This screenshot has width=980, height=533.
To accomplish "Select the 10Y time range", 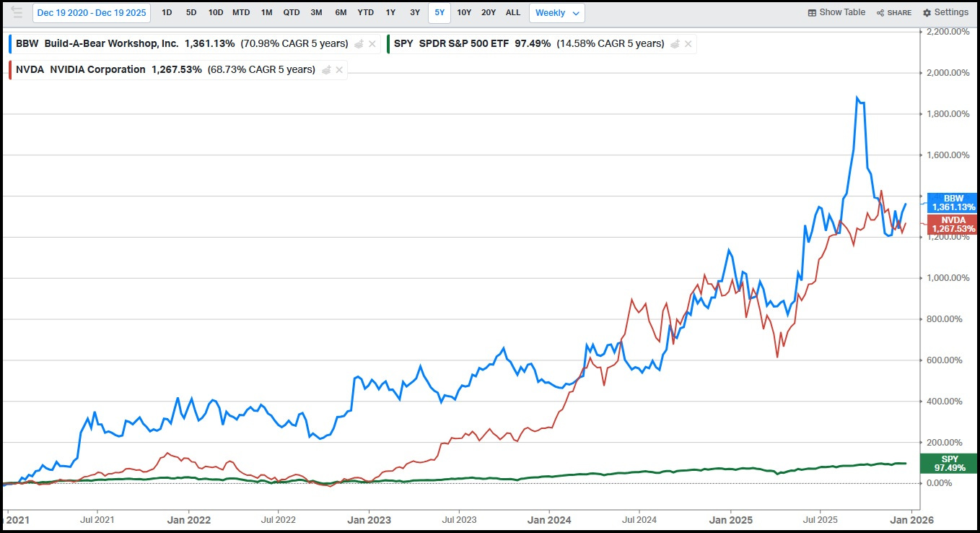I will [464, 13].
